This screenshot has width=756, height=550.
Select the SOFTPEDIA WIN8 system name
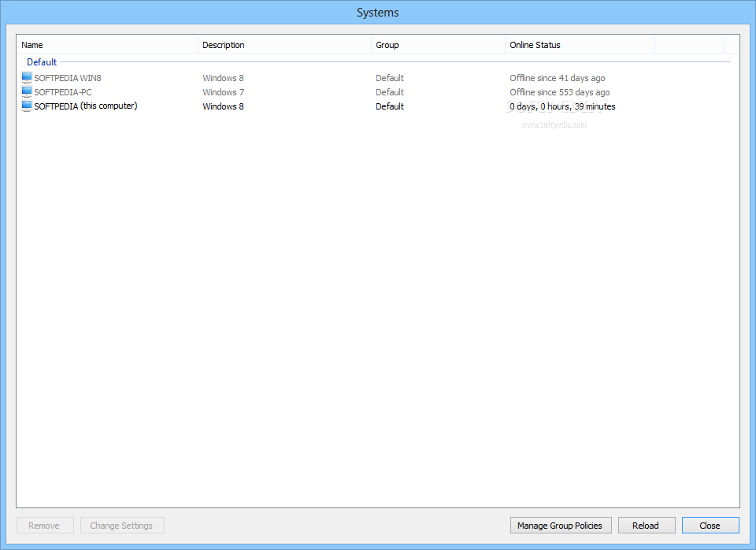pos(68,78)
